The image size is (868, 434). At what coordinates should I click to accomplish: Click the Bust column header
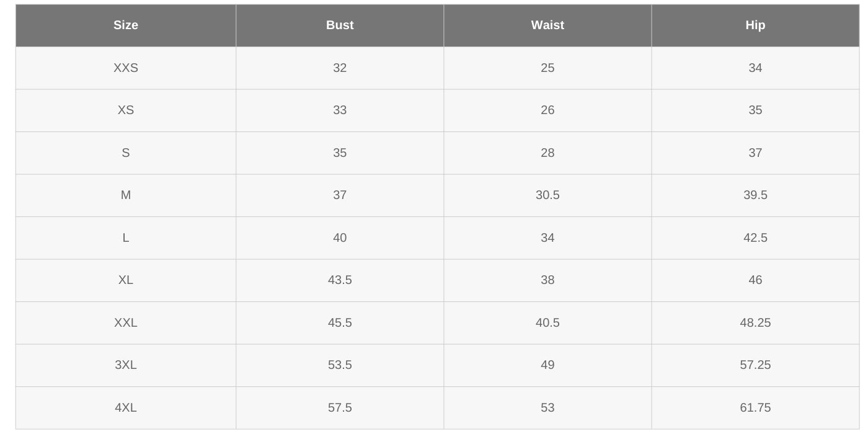tap(340, 25)
